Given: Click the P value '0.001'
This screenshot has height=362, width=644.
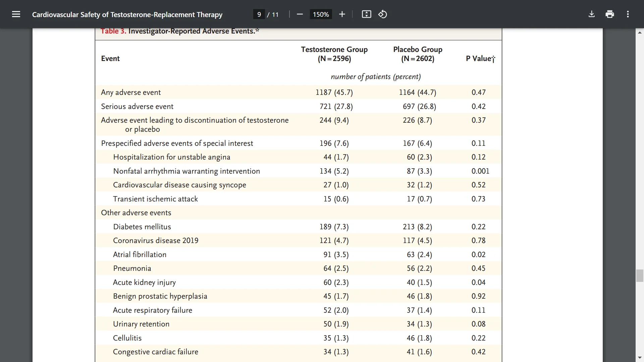Looking at the screenshot, I should [480, 171].
